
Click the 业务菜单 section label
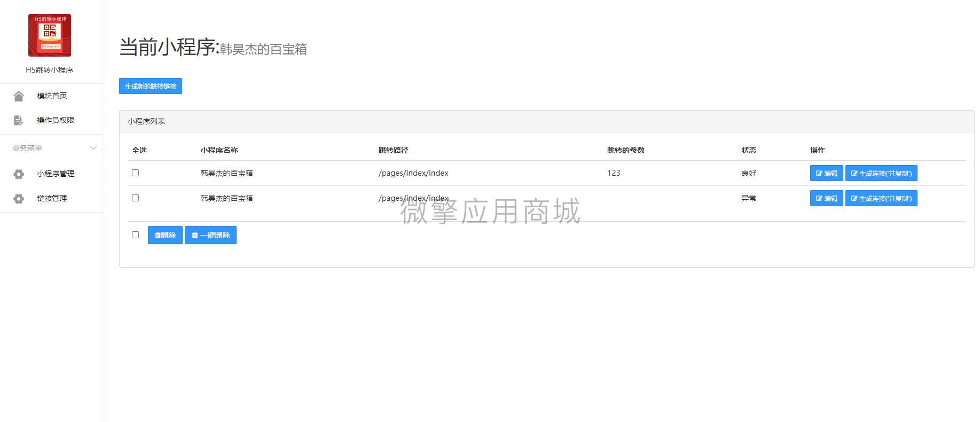point(27,148)
